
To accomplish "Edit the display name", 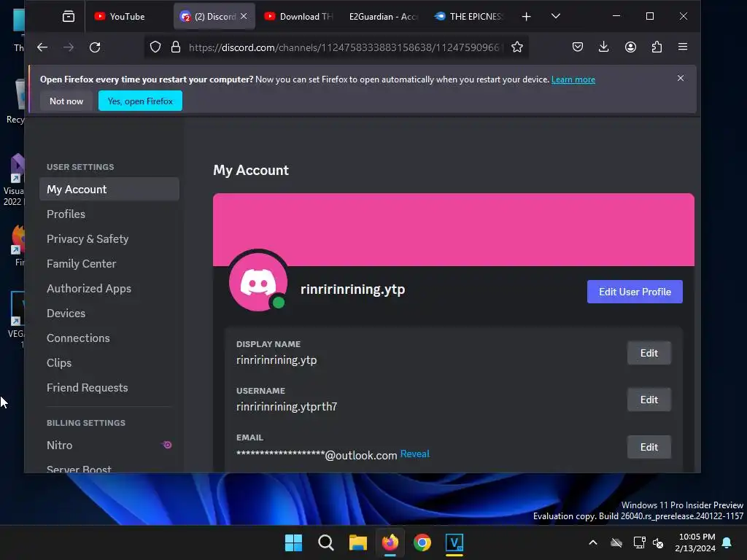I will point(649,353).
